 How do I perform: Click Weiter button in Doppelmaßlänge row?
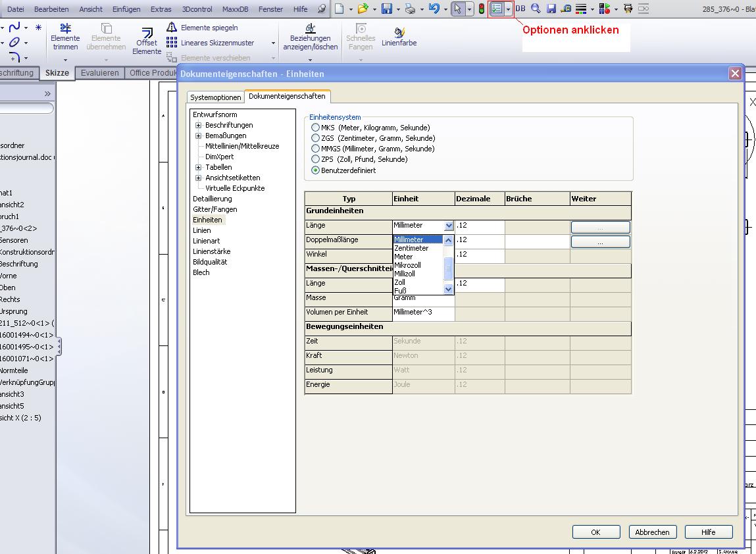point(600,241)
